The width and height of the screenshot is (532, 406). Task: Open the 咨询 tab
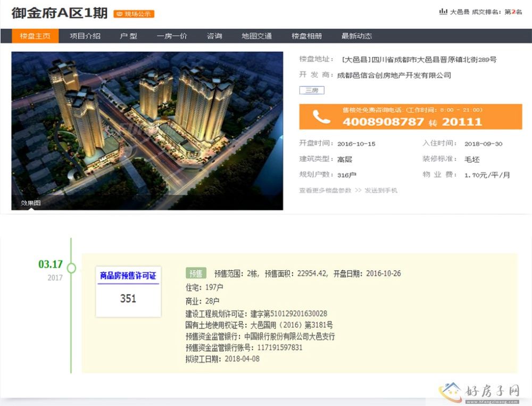tap(214, 36)
